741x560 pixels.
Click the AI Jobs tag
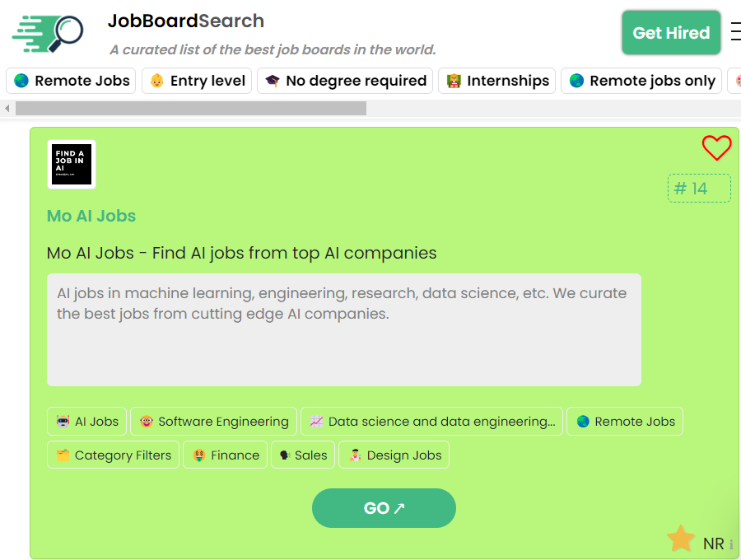point(87,422)
